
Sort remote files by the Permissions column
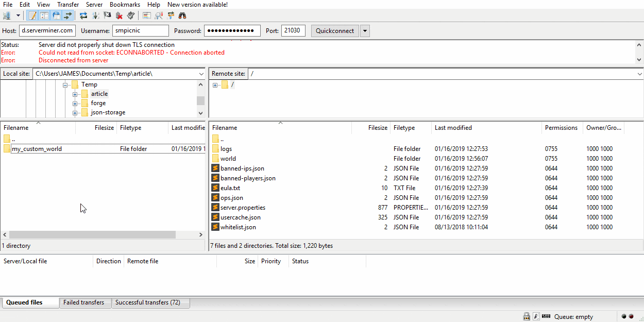coord(563,128)
